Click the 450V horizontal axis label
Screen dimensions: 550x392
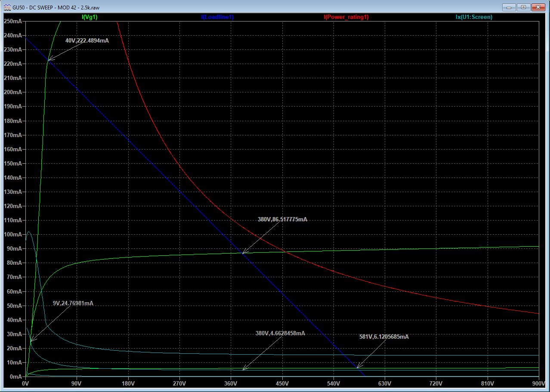[x=282, y=383]
